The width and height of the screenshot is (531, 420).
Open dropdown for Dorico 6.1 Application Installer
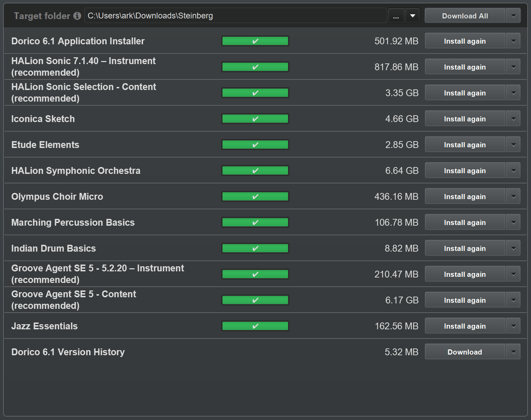click(513, 41)
